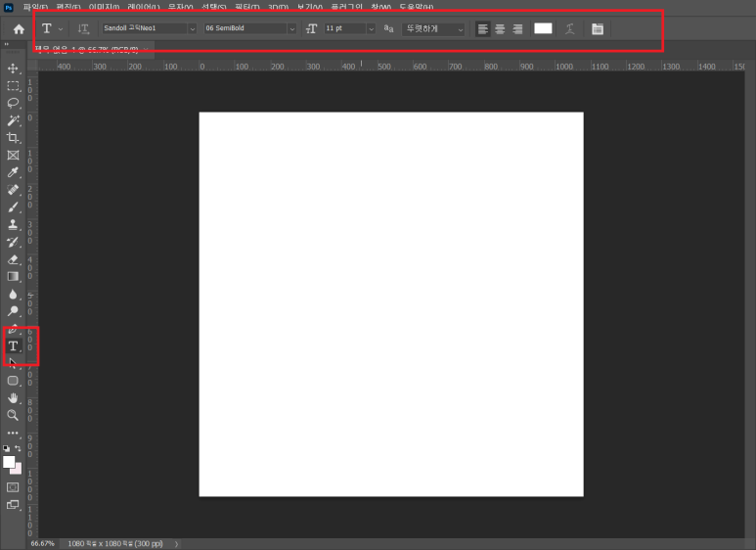Viewport: 756px width, 550px height.
Task: Open the 06 SemiBold font style dropdown
Action: click(291, 29)
